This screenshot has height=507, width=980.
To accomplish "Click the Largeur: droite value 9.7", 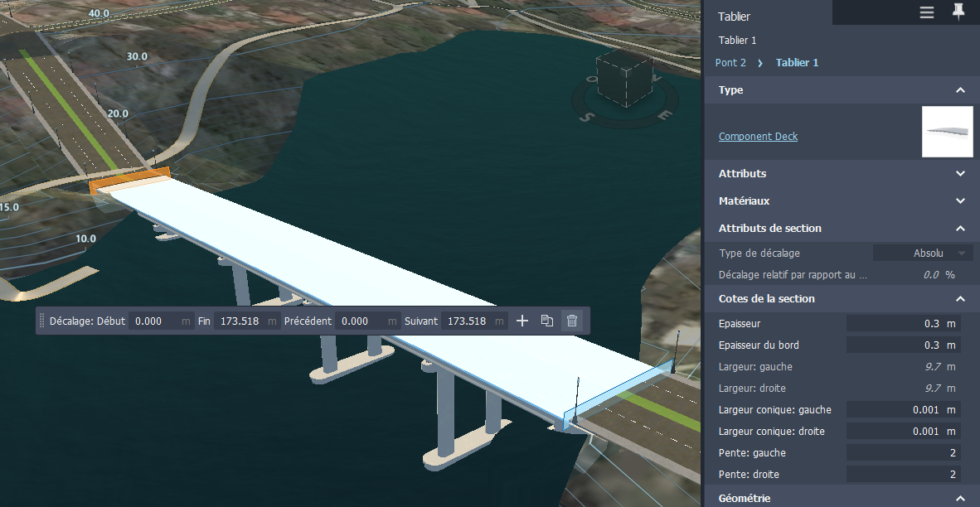I will pos(932,388).
